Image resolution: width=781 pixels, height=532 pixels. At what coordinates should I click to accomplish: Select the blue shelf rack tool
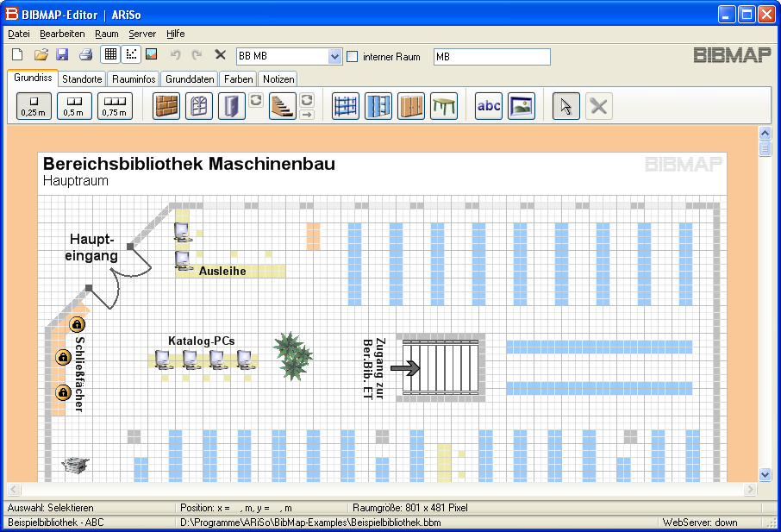[345, 106]
